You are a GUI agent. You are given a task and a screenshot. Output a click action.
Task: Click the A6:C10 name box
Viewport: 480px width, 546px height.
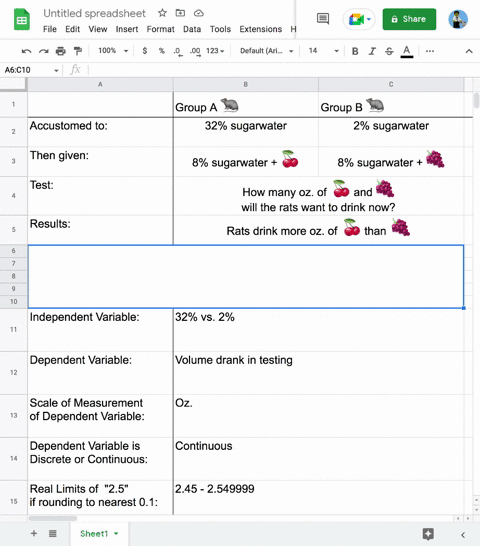click(31, 70)
